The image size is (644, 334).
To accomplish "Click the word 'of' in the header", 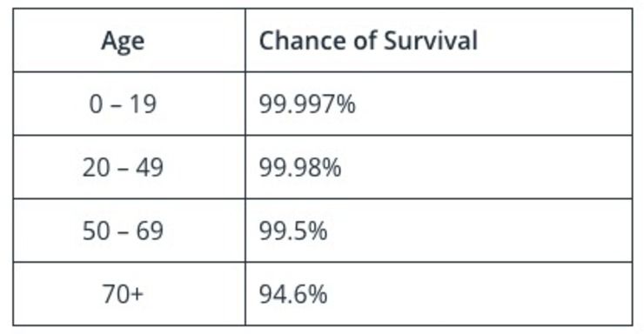I will coord(366,40).
